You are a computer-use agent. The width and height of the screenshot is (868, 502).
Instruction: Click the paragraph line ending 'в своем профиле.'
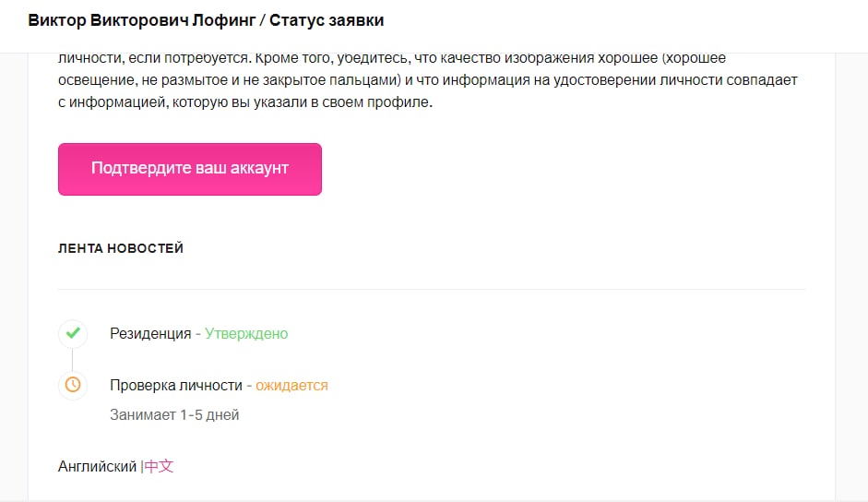pyautogui.click(x=245, y=102)
